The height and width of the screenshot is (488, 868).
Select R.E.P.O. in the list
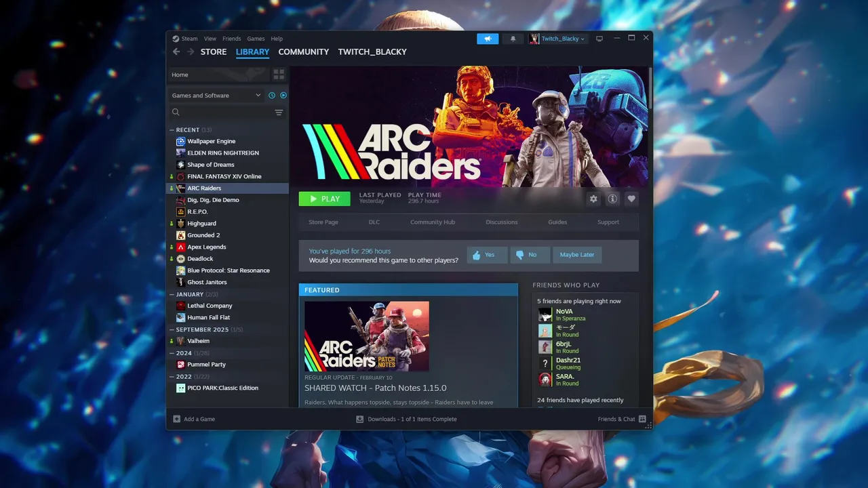(228, 211)
